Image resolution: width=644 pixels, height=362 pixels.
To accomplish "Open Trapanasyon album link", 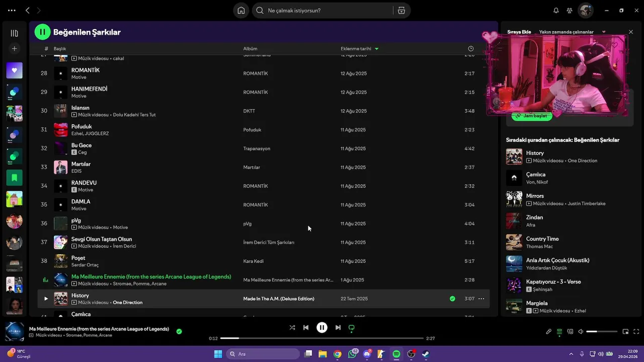I will [x=257, y=148].
